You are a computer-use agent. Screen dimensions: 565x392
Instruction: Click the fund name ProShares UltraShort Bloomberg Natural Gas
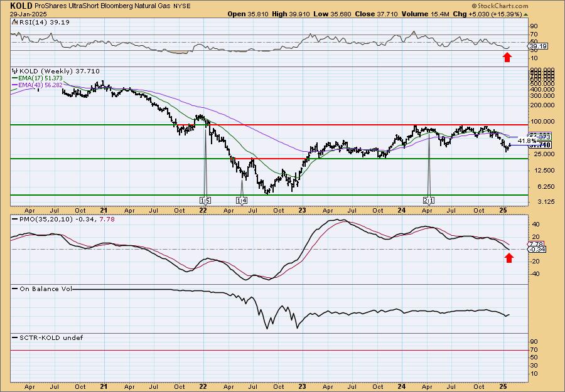click(102, 6)
